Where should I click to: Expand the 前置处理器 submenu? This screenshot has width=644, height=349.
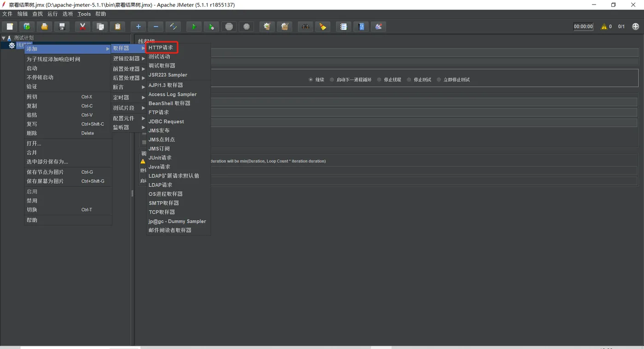pos(129,69)
